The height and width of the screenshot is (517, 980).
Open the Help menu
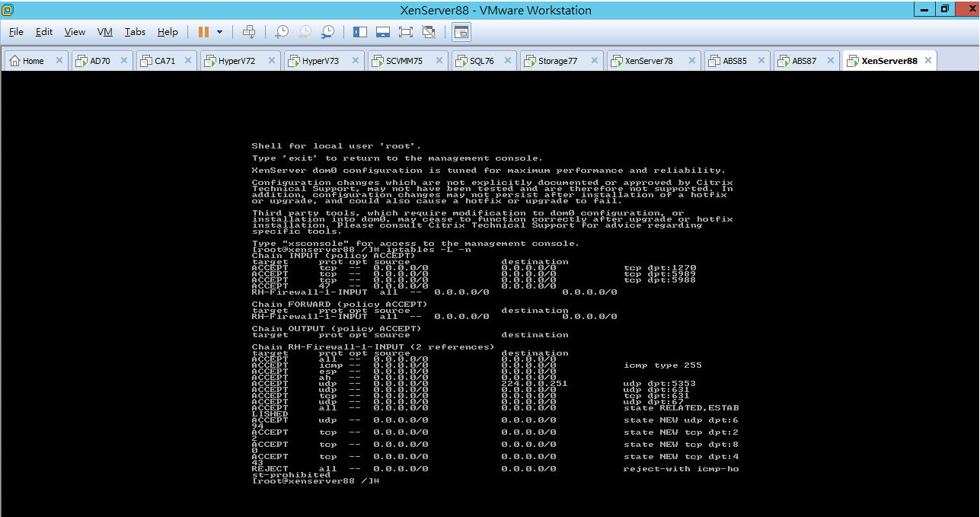pyautogui.click(x=168, y=32)
